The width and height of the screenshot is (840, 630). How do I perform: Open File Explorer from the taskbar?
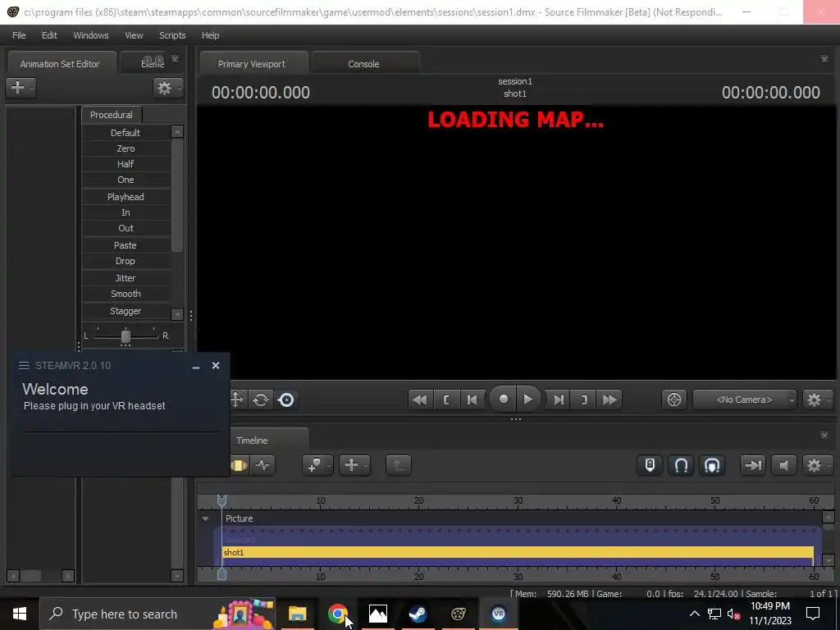[x=297, y=614]
